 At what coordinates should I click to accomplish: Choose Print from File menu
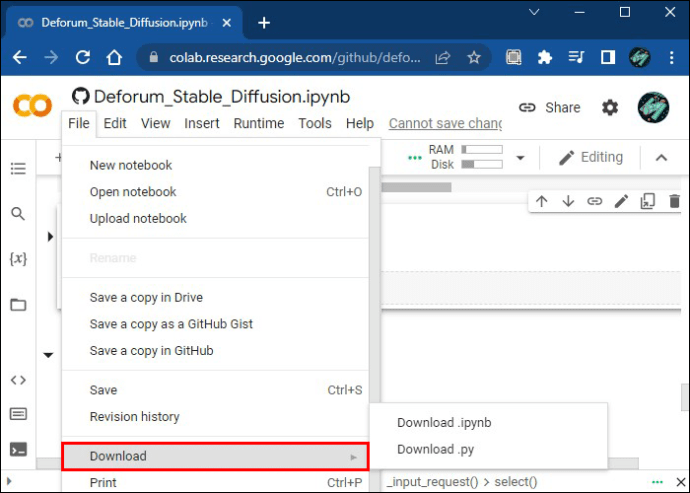point(215,482)
